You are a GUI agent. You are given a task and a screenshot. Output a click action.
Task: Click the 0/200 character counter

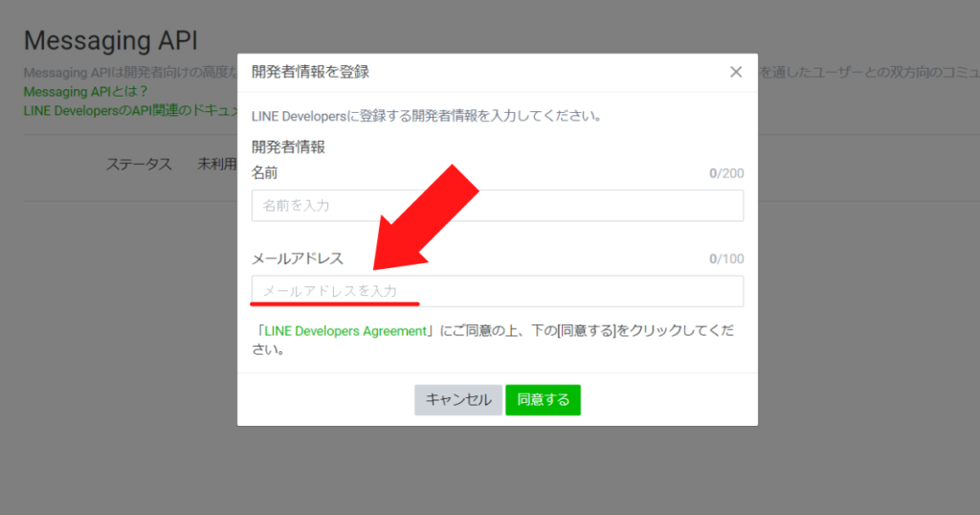pyautogui.click(x=726, y=174)
